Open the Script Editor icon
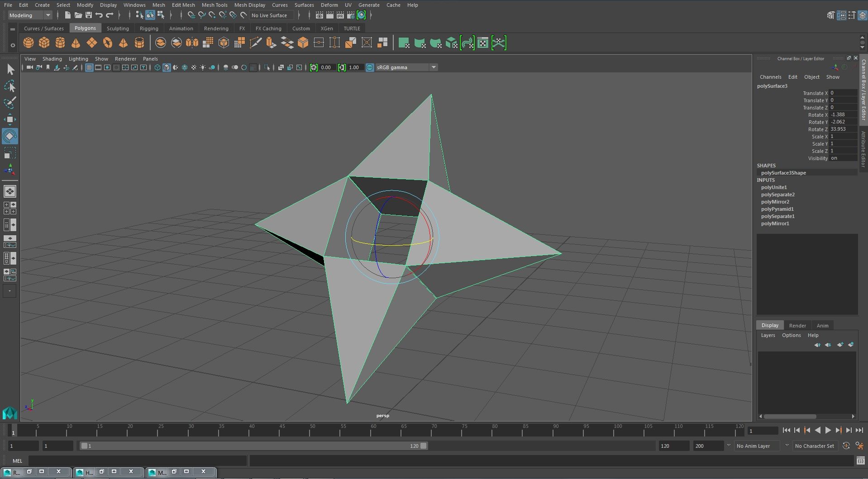The image size is (868, 479). 860,461
